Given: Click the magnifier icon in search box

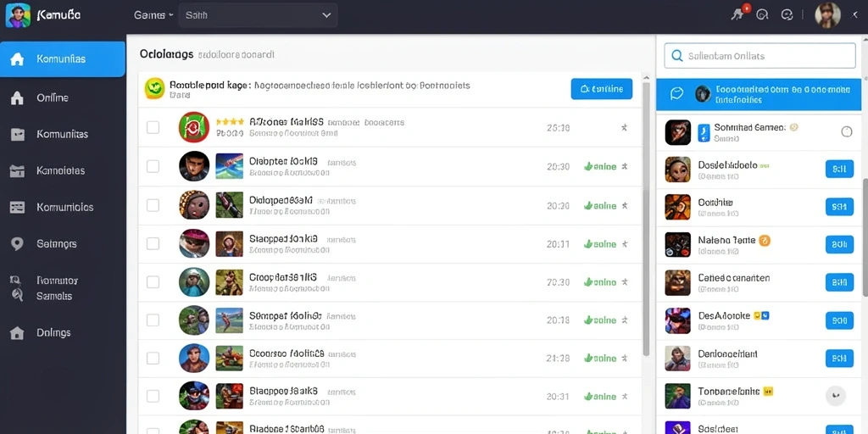Looking at the screenshot, I should [676, 56].
